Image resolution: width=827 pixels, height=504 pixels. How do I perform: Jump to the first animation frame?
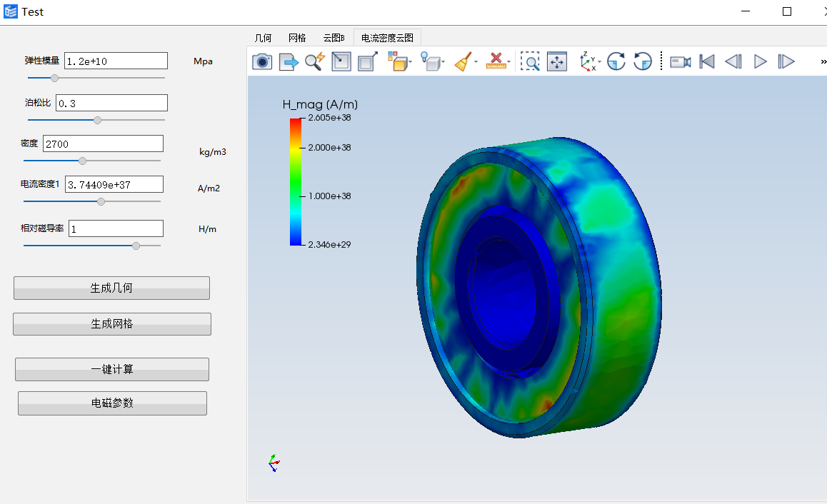pyautogui.click(x=707, y=62)
